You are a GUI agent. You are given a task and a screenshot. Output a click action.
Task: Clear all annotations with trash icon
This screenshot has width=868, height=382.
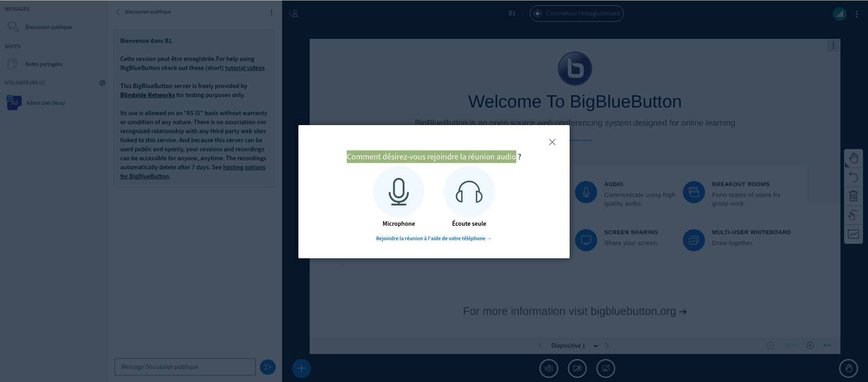coord(854,196)
